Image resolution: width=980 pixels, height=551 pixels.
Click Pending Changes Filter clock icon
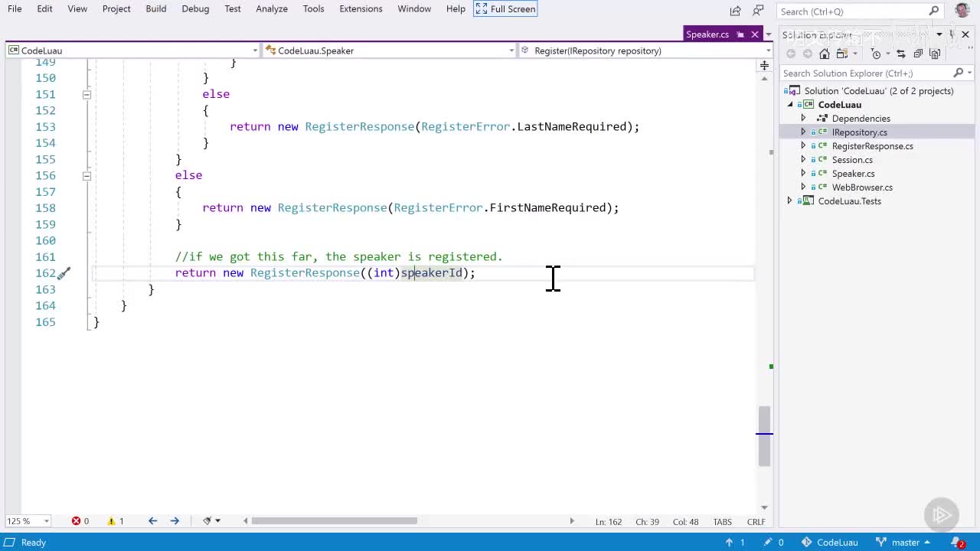coord(876,54)
